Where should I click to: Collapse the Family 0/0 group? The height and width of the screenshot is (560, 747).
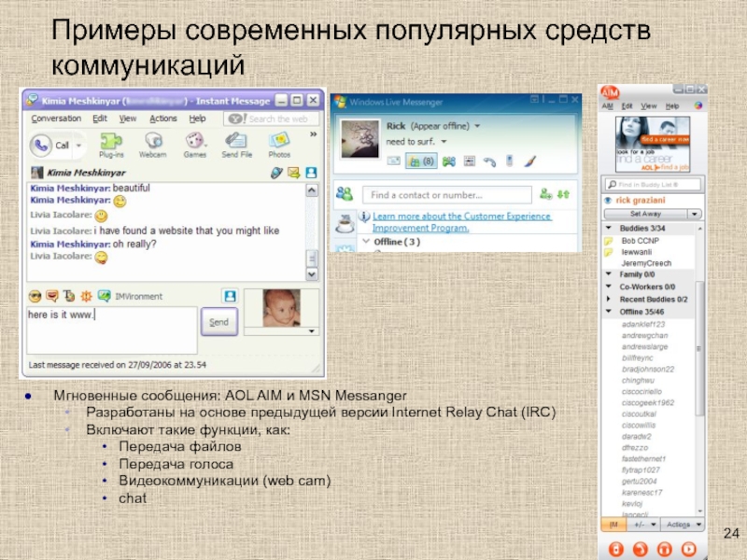[609, 274]
